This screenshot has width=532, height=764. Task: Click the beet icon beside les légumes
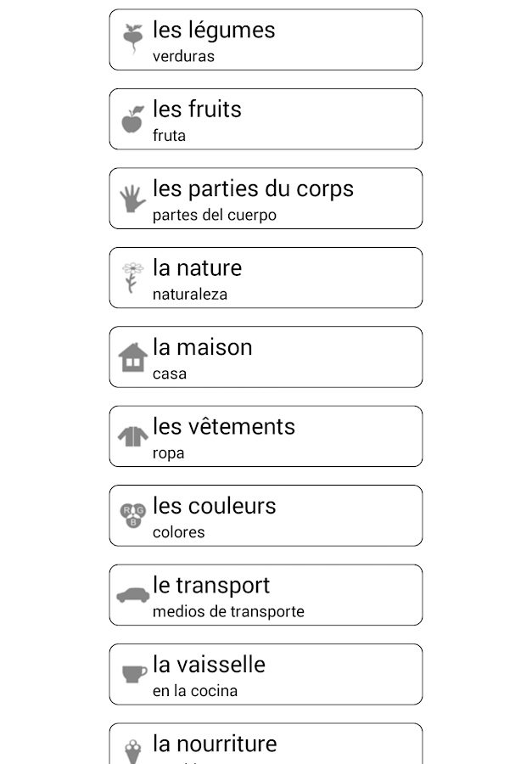coord(132,39)
